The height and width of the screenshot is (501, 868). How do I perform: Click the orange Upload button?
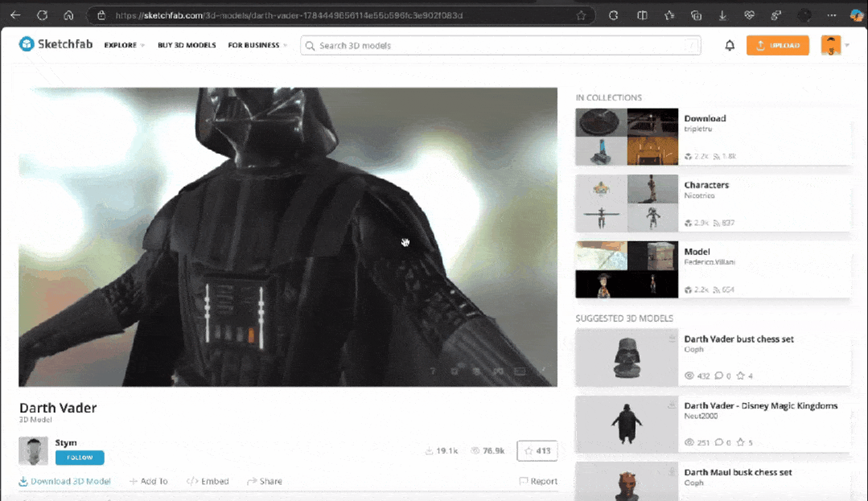click(777, 45)
